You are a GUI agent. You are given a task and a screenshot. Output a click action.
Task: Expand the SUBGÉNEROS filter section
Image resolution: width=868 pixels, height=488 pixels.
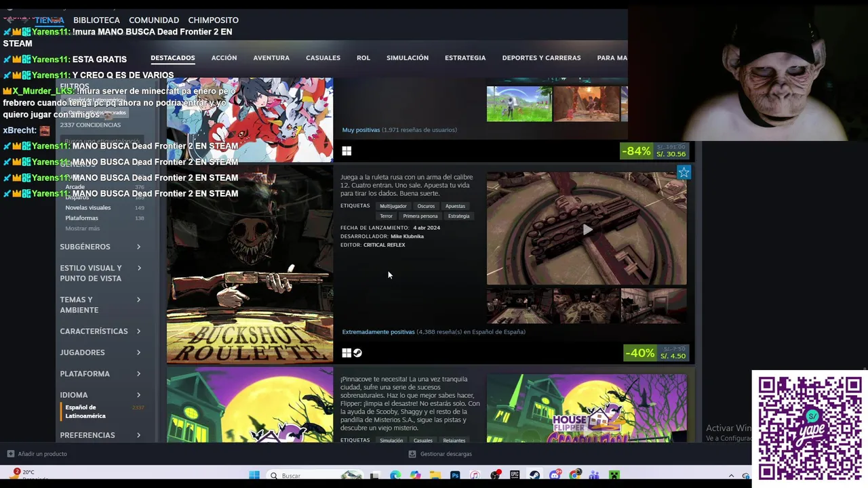click(100, 247)
